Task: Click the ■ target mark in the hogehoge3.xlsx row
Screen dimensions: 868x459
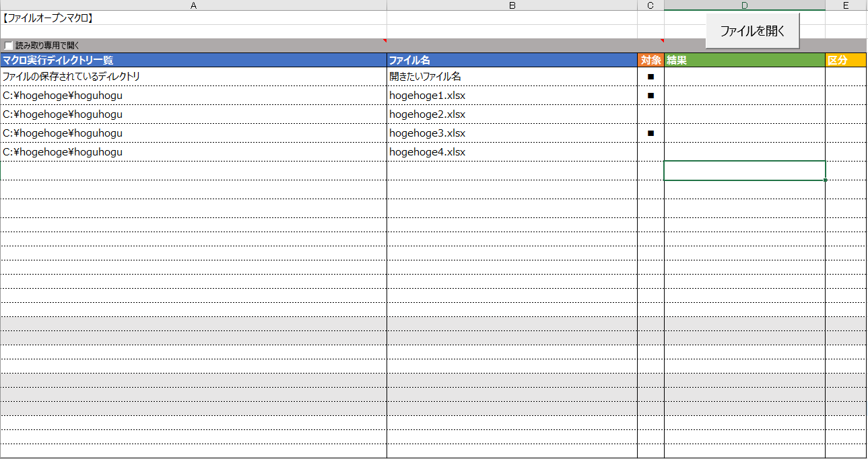Action: [650, 133]
